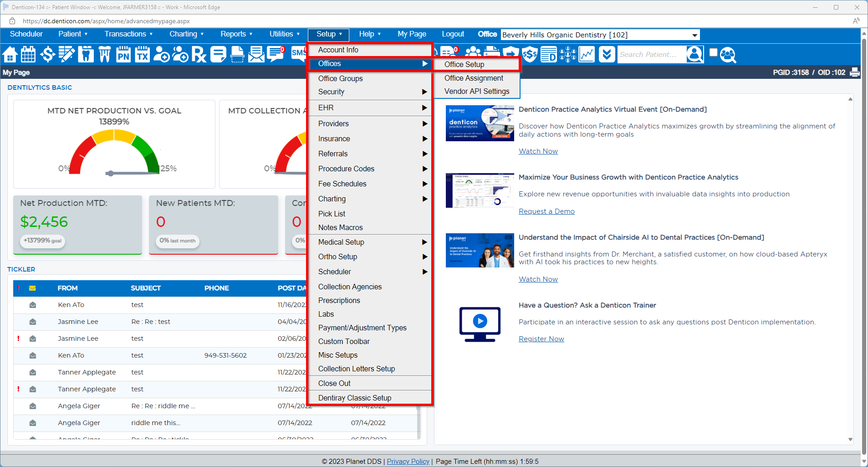The height and width of the screenshot is (467, 868).
Task: Click the document scan toolbar icon
Action: [237, 55]
